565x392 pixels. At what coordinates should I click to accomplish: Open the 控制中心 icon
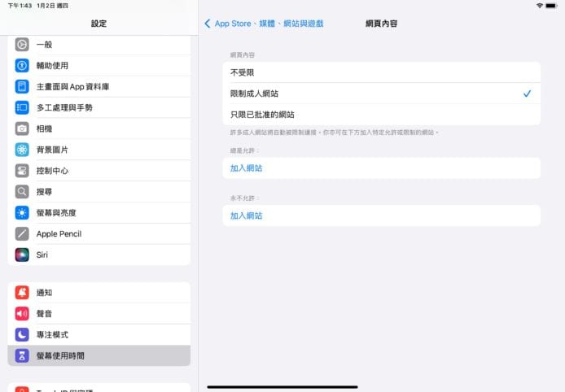pos(22,171)
